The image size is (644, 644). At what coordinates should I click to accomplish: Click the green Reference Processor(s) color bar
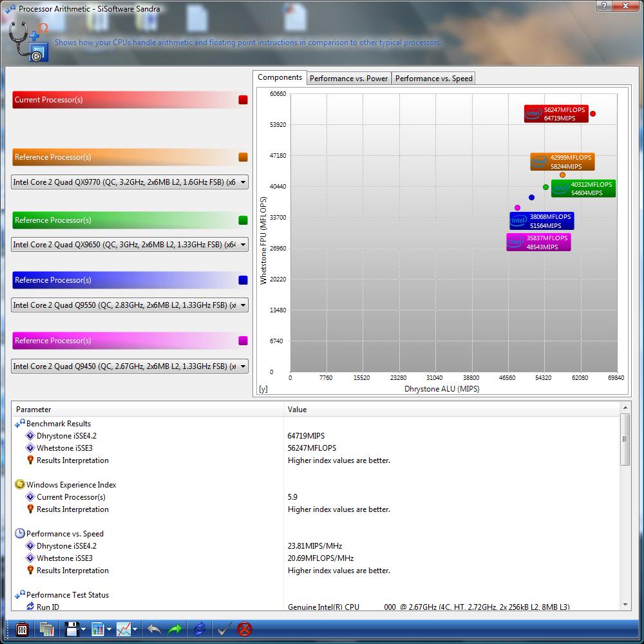[x=130, y=220]
